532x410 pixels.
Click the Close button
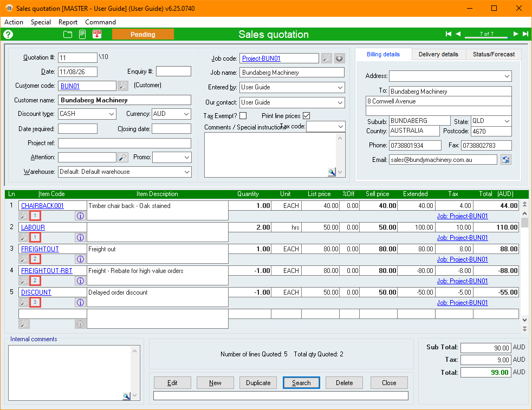tap(389, 383)
